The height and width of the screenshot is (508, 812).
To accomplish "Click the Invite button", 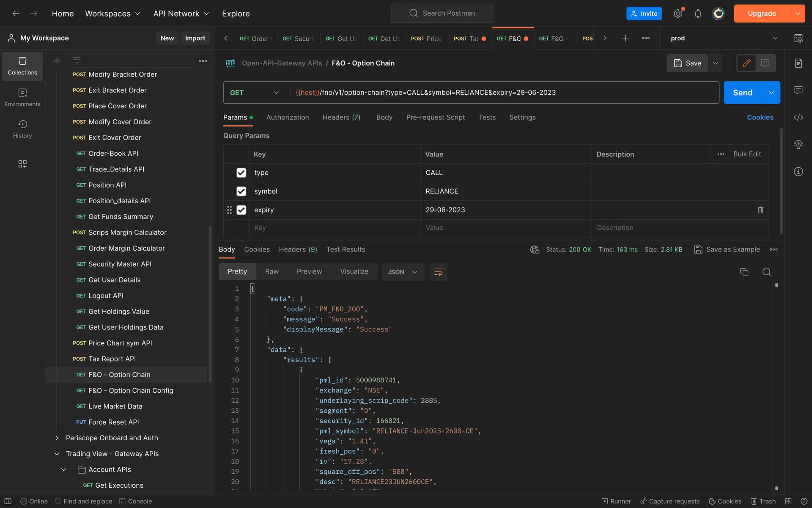I will click(x=644, y=14).
